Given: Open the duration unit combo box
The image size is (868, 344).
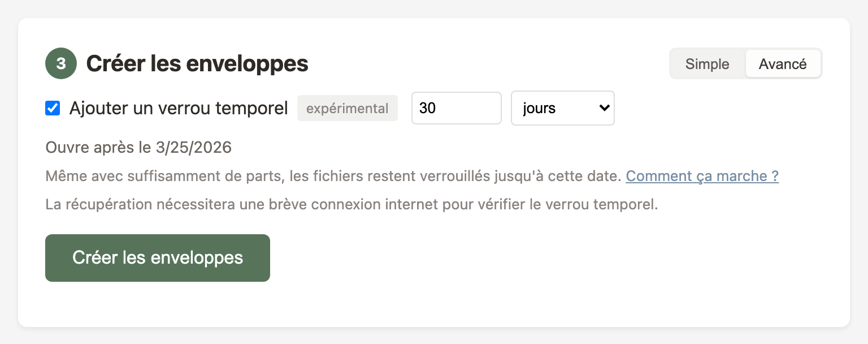Looking at the screenshot, I should [x=562, y=108].
